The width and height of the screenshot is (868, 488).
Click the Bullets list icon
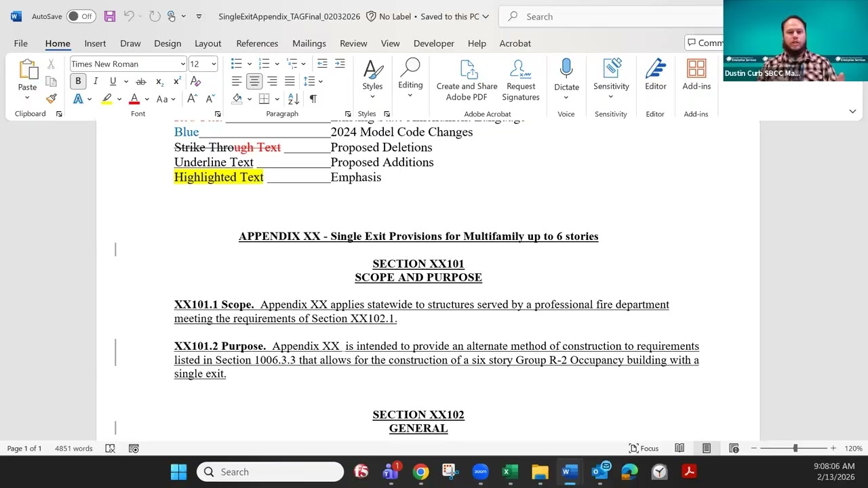click(x=236, y=64)
